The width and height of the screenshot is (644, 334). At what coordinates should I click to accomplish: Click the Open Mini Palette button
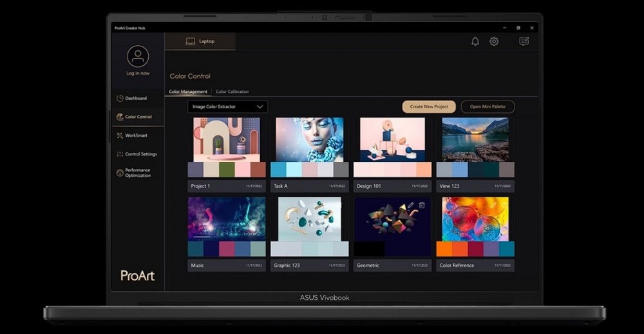[488, 106]
